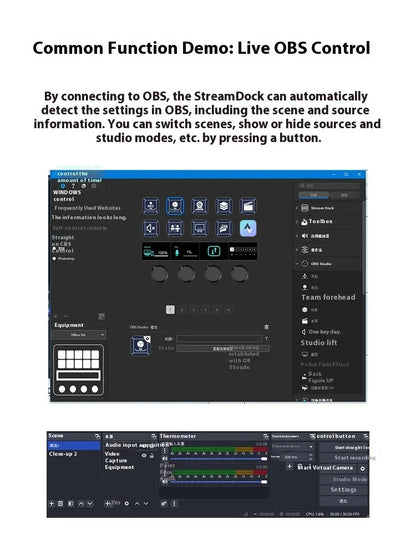Viewport: 416px width, 555px height.
Task: Undock the Thermometer mixer panel via its header icon
Action: (266, 436)
